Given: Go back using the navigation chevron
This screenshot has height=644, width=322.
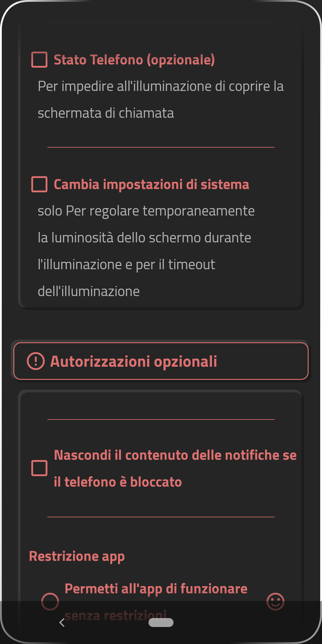Looking at the screenshot, I should (x=62, y=623).
